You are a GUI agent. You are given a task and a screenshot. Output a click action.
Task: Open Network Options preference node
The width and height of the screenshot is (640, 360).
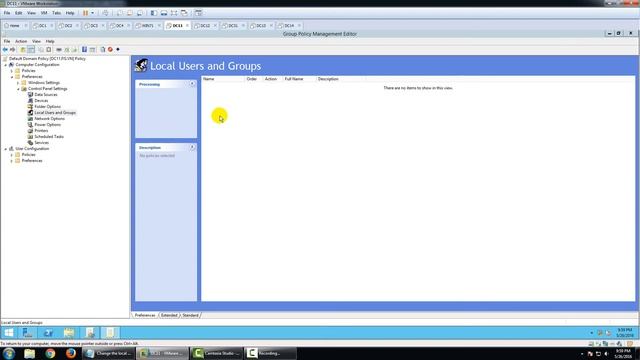tap(49, 118)
